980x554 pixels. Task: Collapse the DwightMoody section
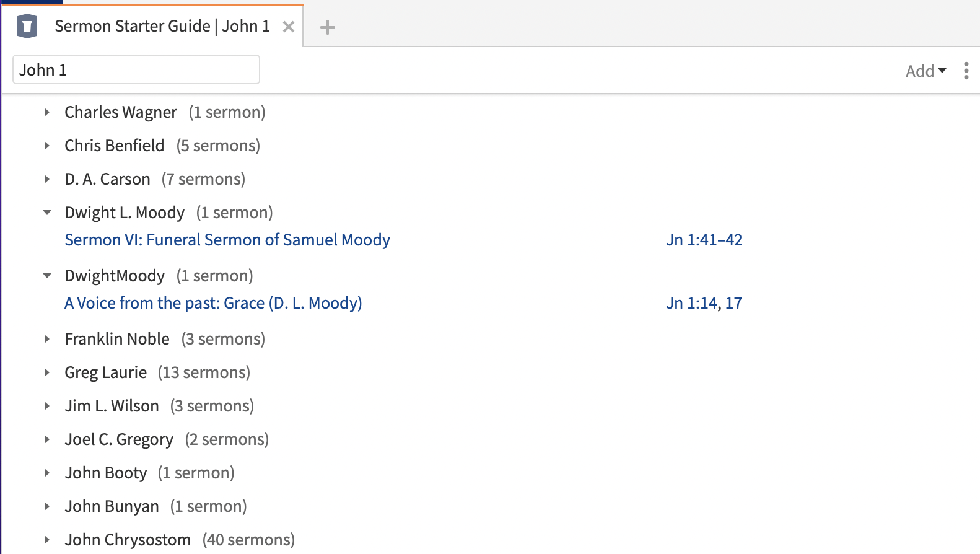click(47, 276)
